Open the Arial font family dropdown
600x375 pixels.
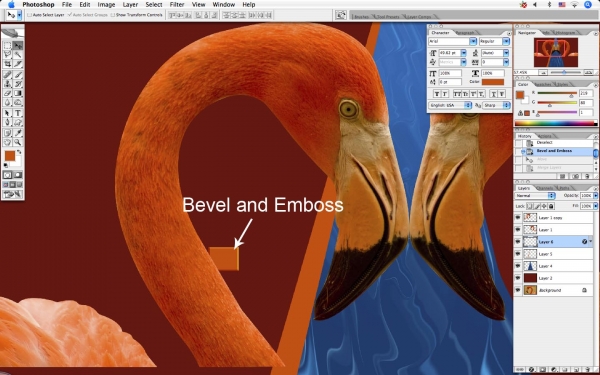(x=473, y=41)
